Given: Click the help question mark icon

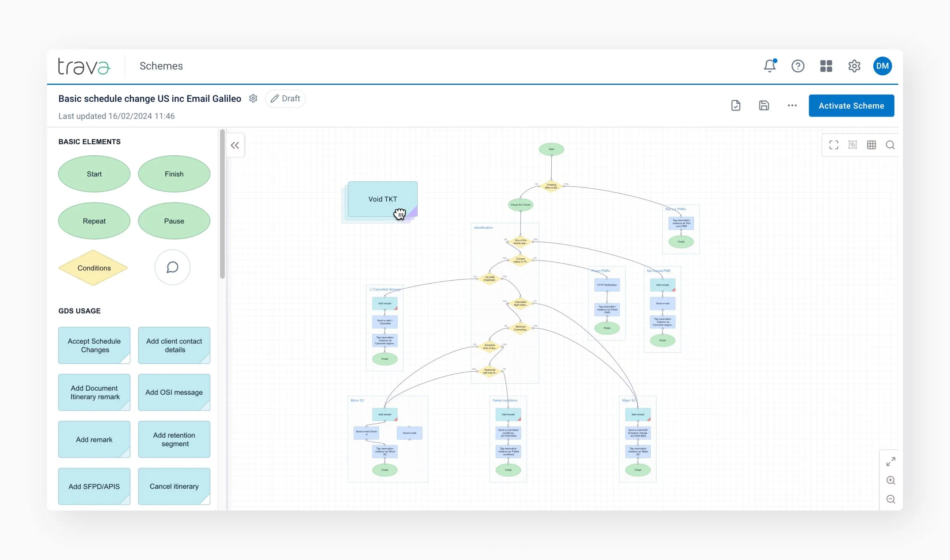Looking at the screenshot, I should pyautogui.click(x=798, y=66).
